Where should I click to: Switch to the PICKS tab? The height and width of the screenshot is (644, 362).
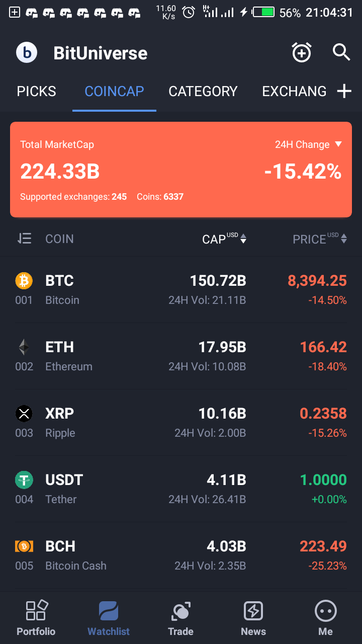tap(37, 91)
